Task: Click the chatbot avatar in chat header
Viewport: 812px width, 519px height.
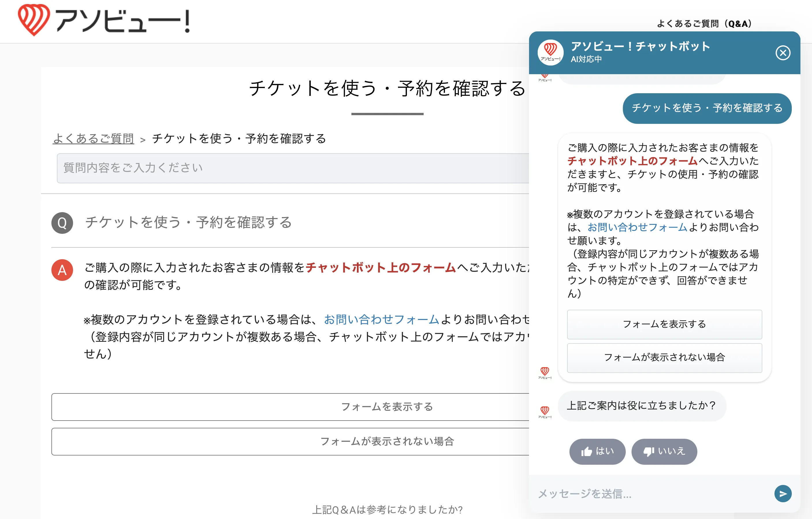Action: coord(550,53)
